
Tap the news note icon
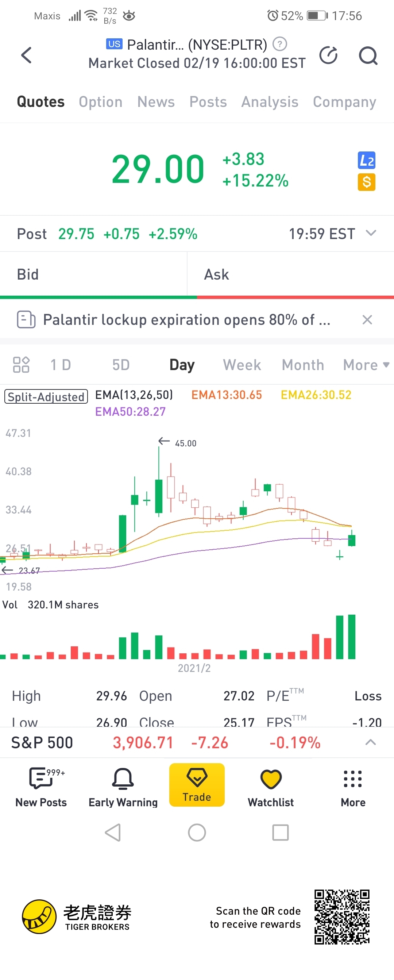tap(26, 320)
